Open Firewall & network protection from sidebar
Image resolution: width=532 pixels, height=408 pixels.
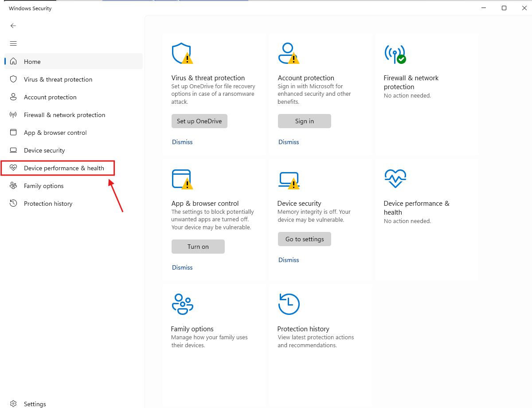coord(64,115)
